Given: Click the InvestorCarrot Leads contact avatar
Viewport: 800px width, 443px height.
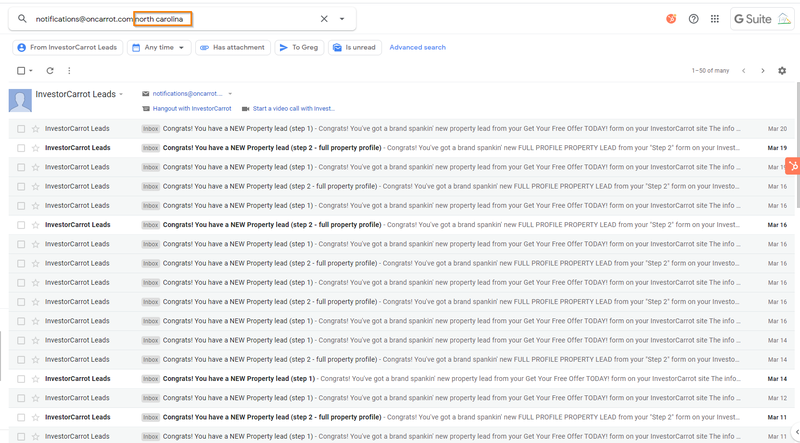Looking at the screenshot, I should point(20,100).
